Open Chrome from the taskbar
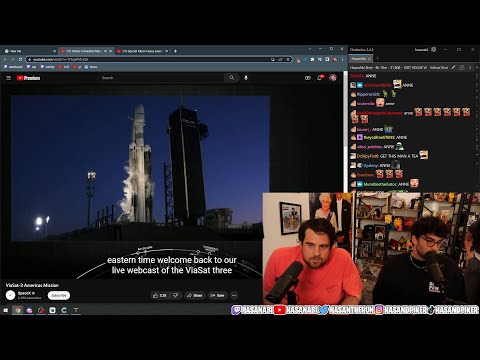480x360 pixels. point(18,310)
